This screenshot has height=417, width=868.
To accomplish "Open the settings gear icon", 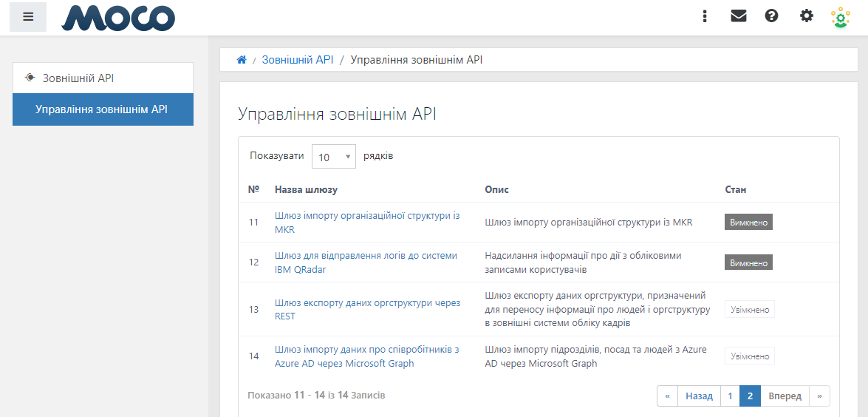I will (807, 16).
